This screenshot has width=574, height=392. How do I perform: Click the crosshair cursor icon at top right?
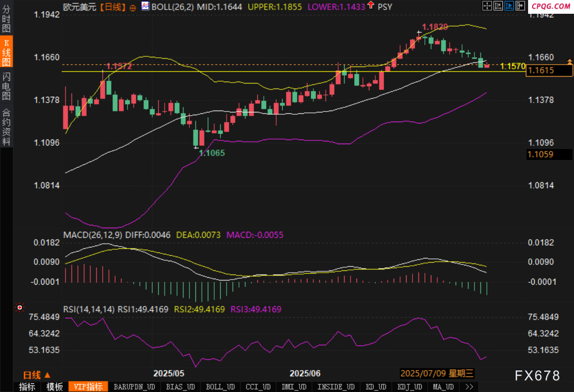click(488, 6)
